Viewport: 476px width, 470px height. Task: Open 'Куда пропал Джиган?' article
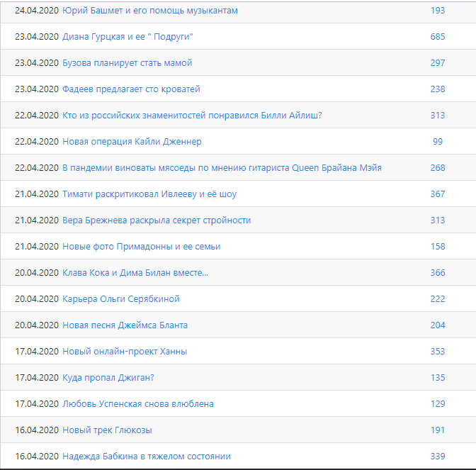(x=108, y=378)
